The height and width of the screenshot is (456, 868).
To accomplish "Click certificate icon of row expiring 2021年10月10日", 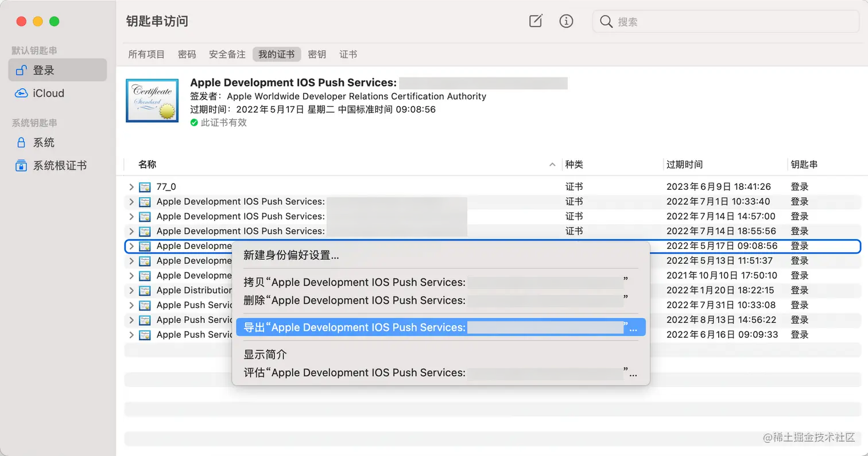I will tap(145, 276).
